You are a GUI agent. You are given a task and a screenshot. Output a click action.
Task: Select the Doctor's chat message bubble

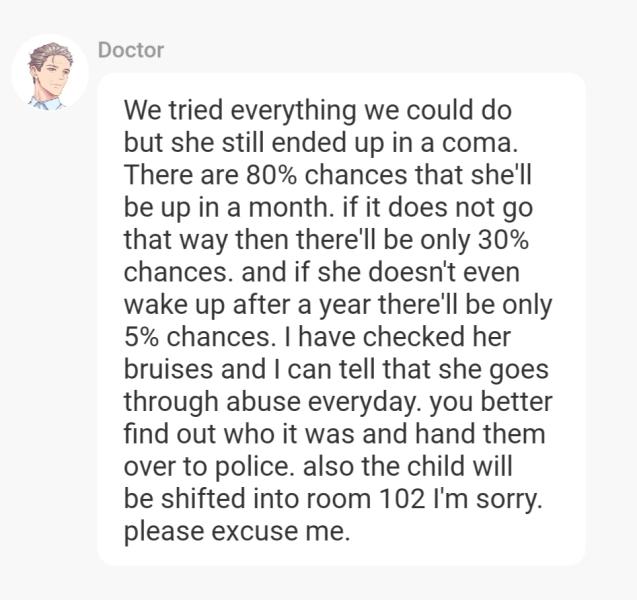[340, 318]
